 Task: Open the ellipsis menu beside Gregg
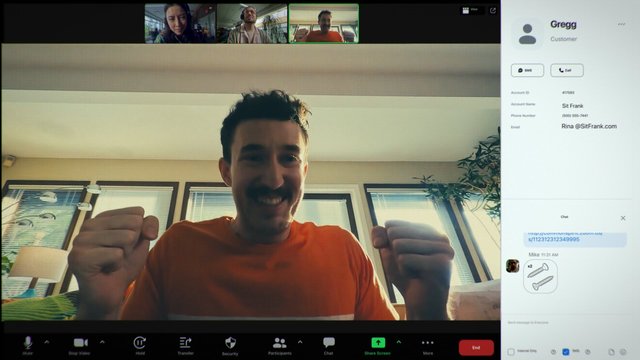pos(621,24)
